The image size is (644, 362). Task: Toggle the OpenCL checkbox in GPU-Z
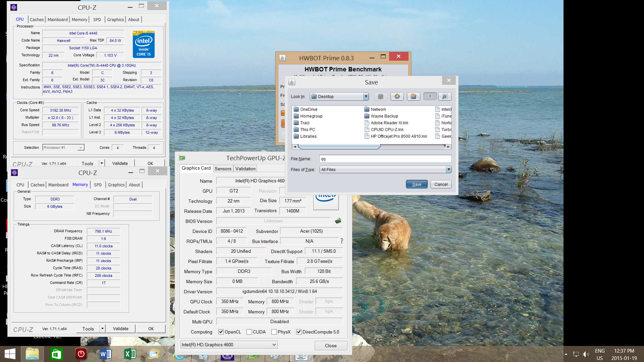(221, 332)
